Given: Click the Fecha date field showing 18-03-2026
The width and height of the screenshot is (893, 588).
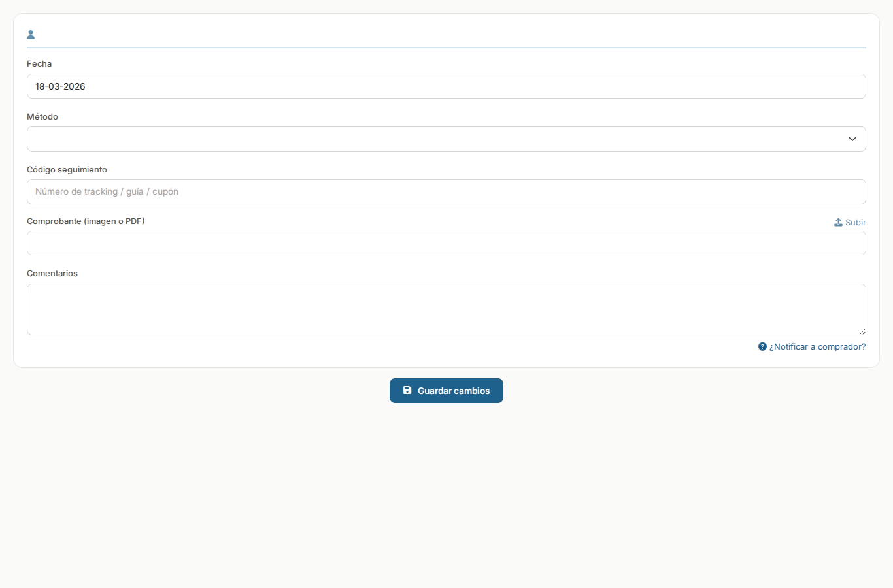Looking at the screenshot, I should [446, 86].
